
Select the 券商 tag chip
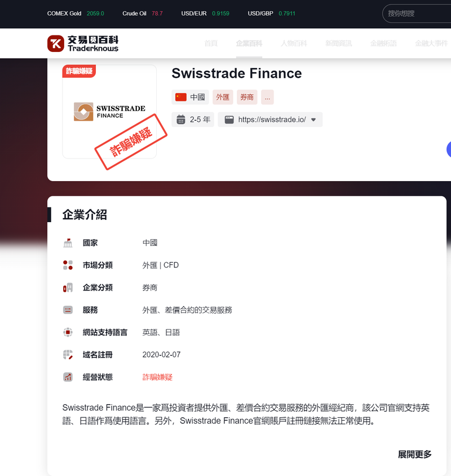247,97
